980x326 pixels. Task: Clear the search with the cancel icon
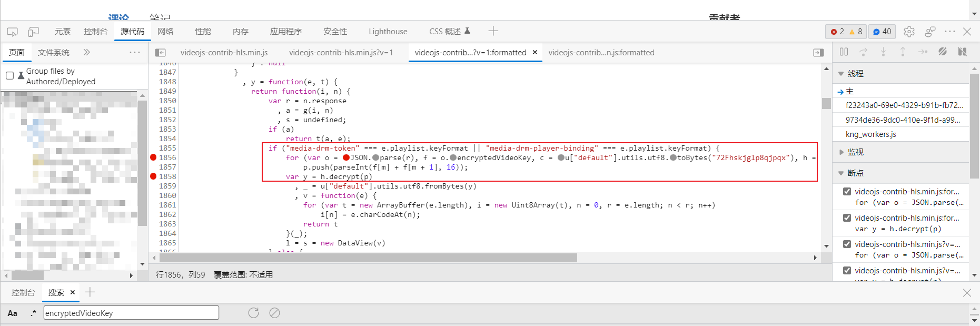(274, 313)
